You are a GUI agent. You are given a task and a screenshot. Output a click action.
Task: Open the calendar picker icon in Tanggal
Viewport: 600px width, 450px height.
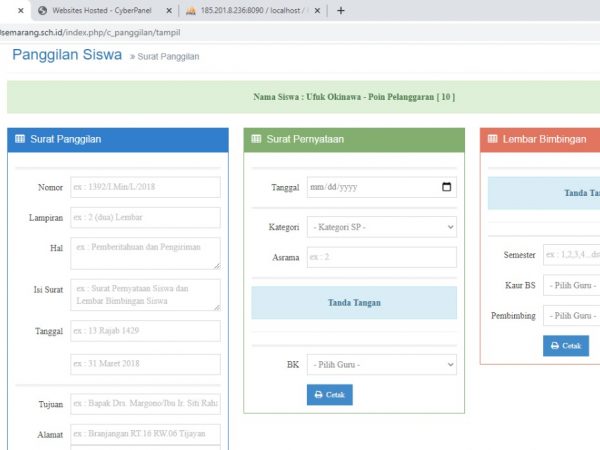[x=446, y=187]
